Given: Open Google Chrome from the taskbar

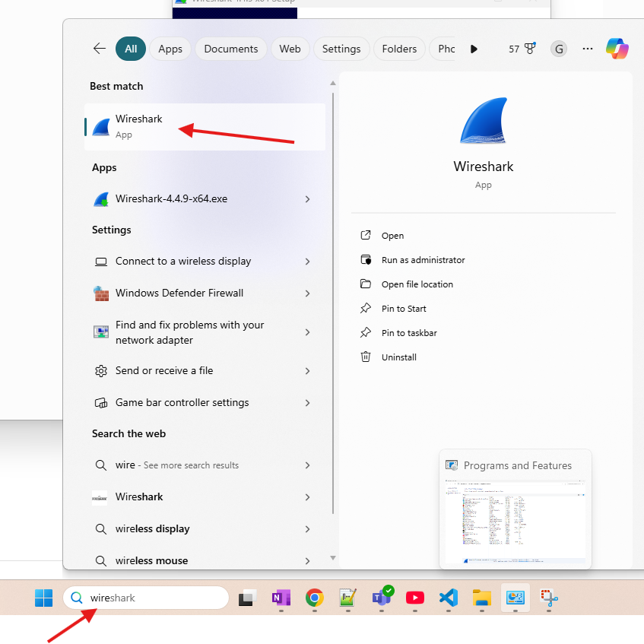Looking at the screenshot, I should click(314, 598).
